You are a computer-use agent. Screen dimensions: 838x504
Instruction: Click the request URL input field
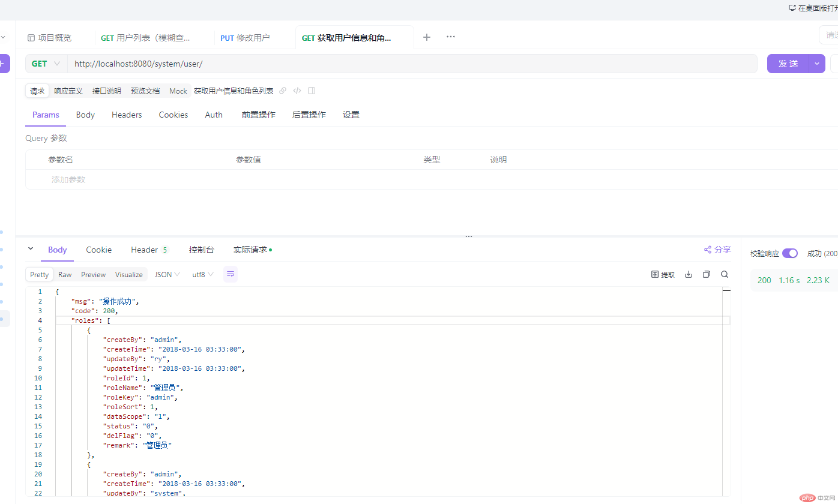[x=412, y=64]
